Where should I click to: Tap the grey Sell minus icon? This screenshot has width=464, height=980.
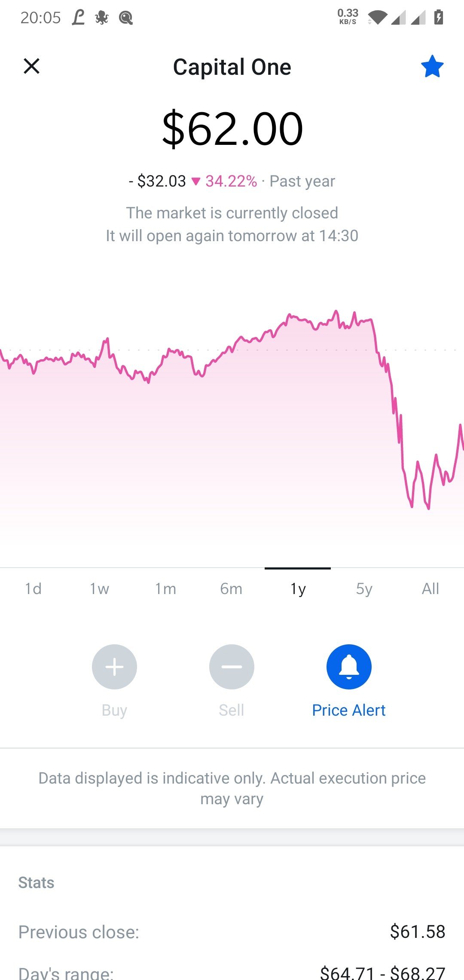(232, 667)
